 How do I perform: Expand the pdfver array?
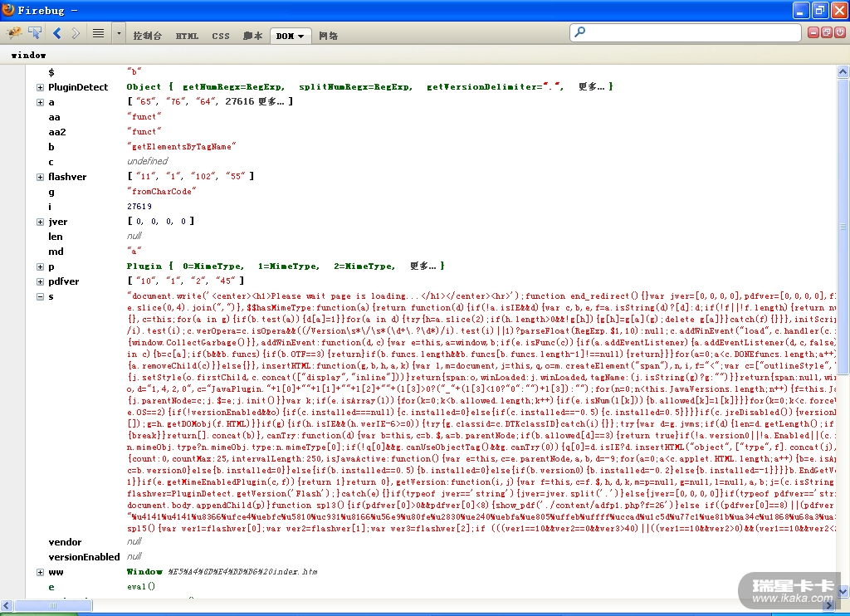point(40,282)
